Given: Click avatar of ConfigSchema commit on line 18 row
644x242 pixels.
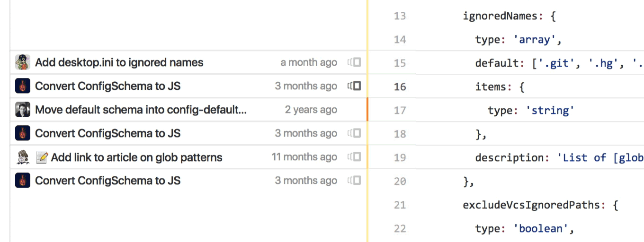Looking at the screenshot, I should point(23,133).
